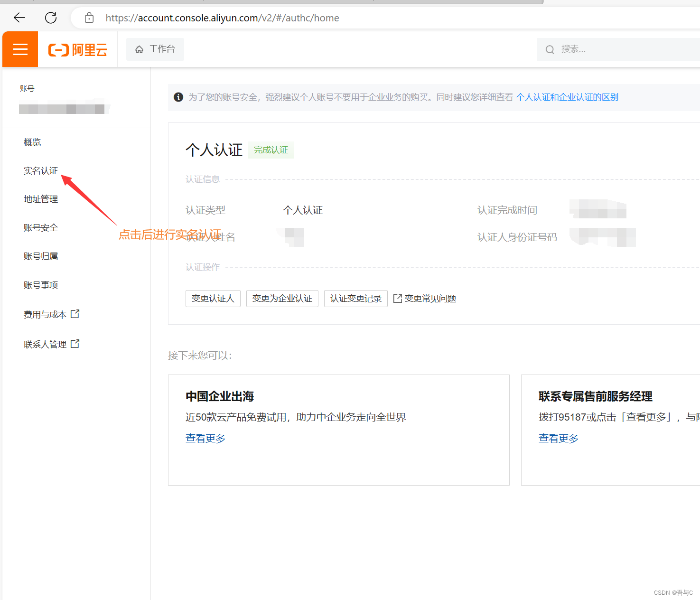Click the 认证完成时间 label

tap(507, 210)
